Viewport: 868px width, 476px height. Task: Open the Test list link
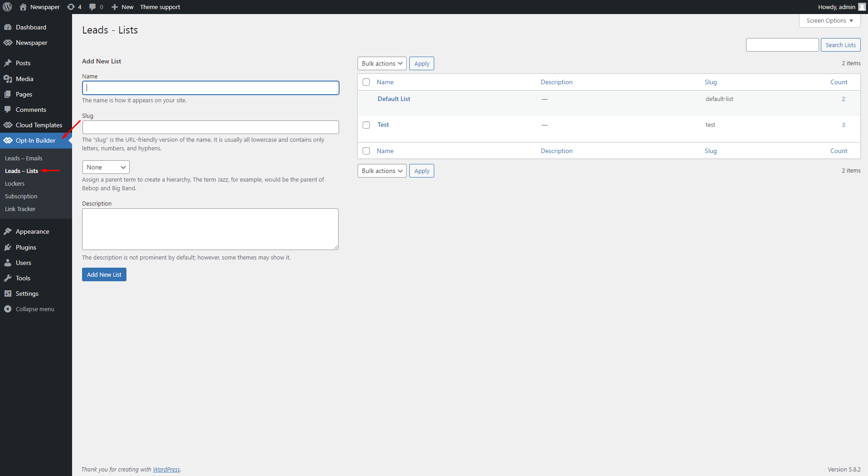pyautogui.click(x=383, y=125)
